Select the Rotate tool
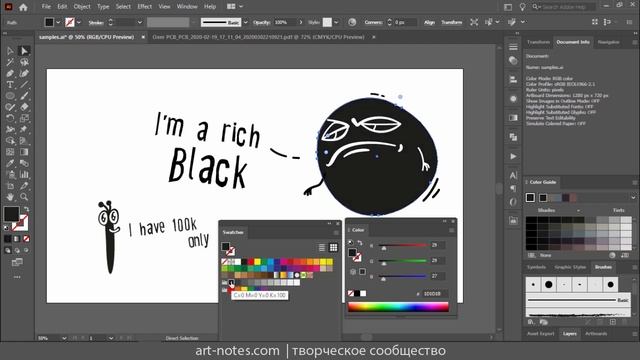 click(10, 118)
